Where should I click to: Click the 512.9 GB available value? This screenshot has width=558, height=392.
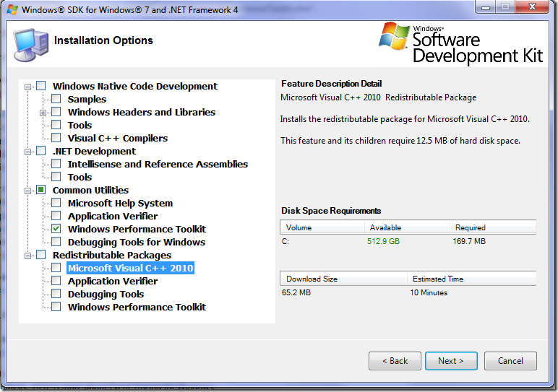coord(383,241)
